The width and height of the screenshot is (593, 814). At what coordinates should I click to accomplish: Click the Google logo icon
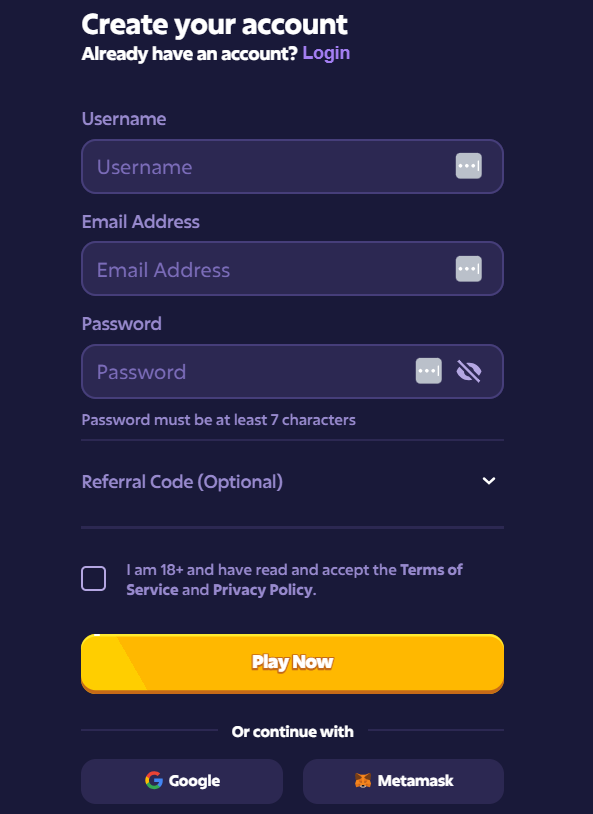(x=154, y=780)
